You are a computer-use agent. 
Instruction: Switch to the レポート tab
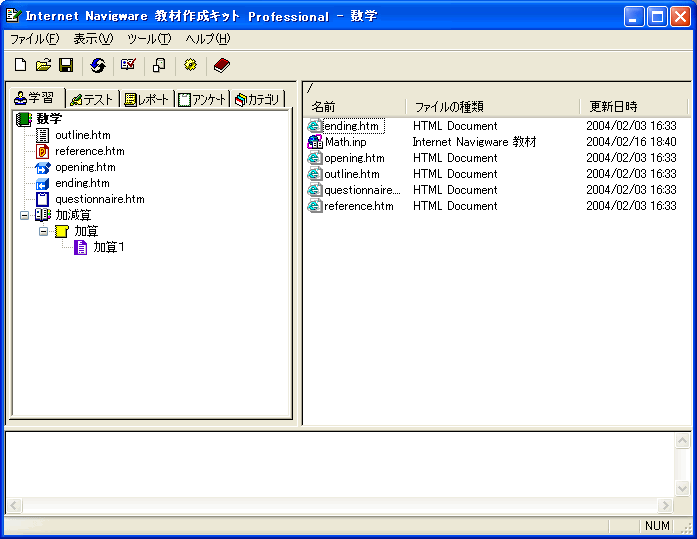pos(147,100)
